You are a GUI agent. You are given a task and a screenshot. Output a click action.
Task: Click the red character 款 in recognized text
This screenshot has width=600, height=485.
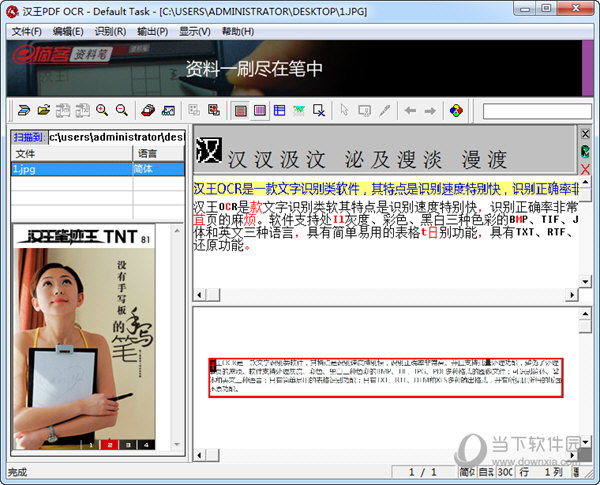point(256,207)
